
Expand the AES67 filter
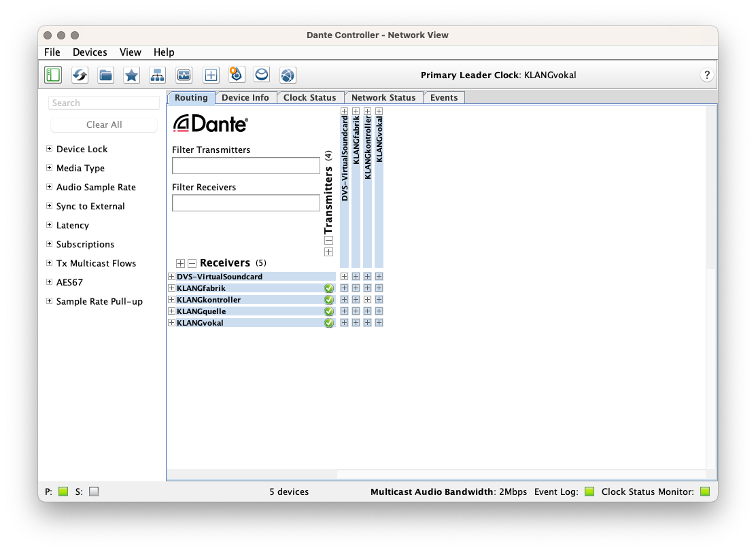click(49, 282)
